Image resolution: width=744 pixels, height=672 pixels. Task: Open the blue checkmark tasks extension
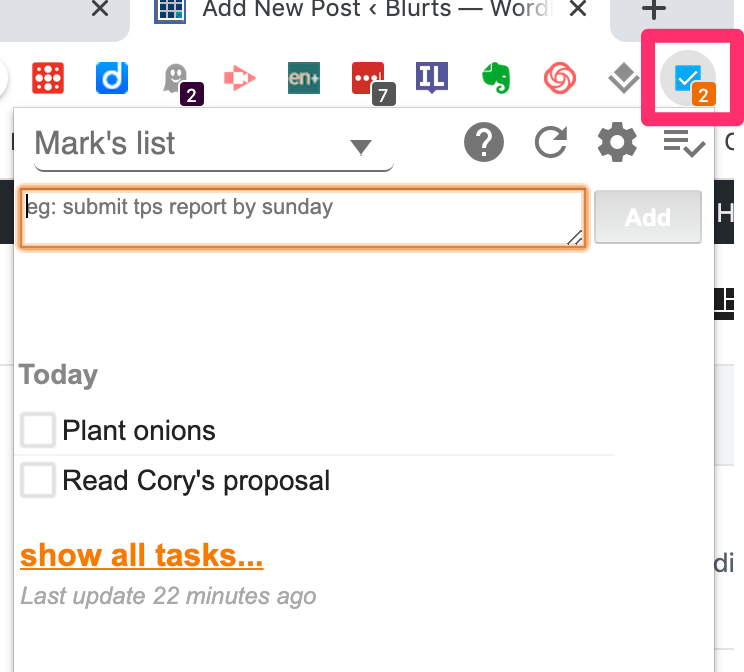[x=688, y=78]
